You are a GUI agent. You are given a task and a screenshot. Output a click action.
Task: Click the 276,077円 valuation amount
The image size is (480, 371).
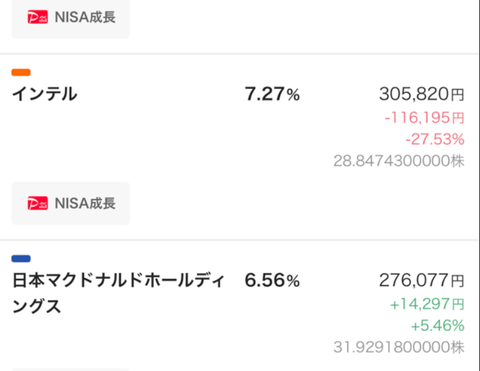[422, 280]
